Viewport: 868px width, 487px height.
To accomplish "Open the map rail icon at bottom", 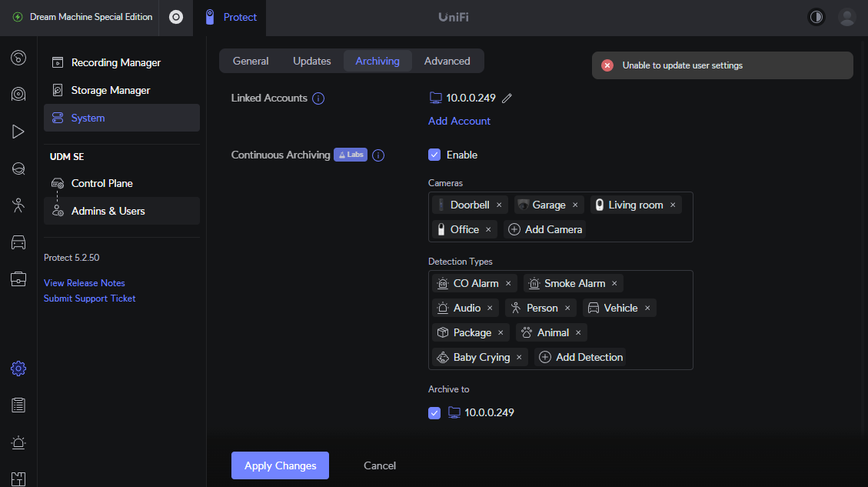I will pos(18,479).
